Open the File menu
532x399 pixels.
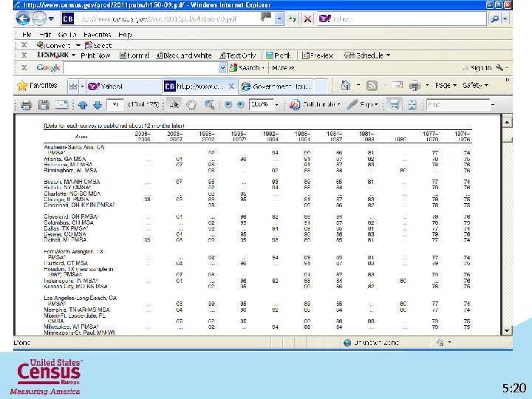coord(27,35)
